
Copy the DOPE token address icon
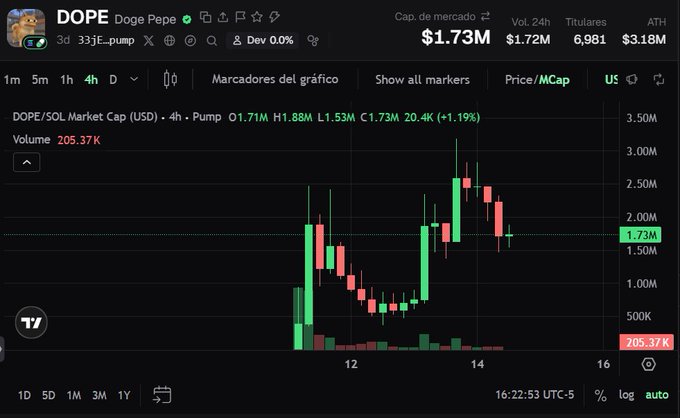click(x=206, y=17)
